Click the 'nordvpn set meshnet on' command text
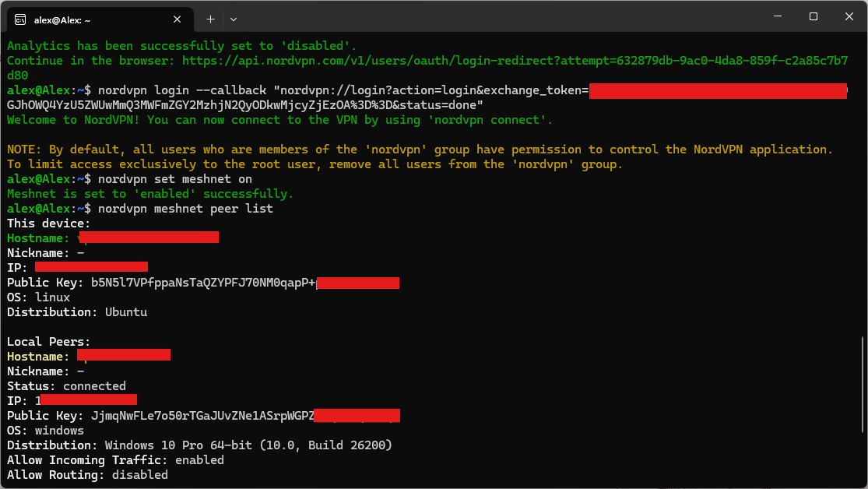 [175, 179]
